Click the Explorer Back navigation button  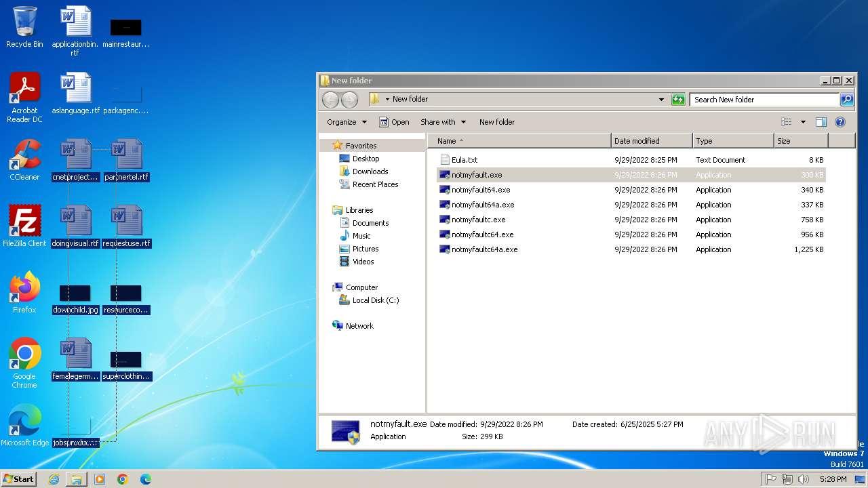click(330, 100)
